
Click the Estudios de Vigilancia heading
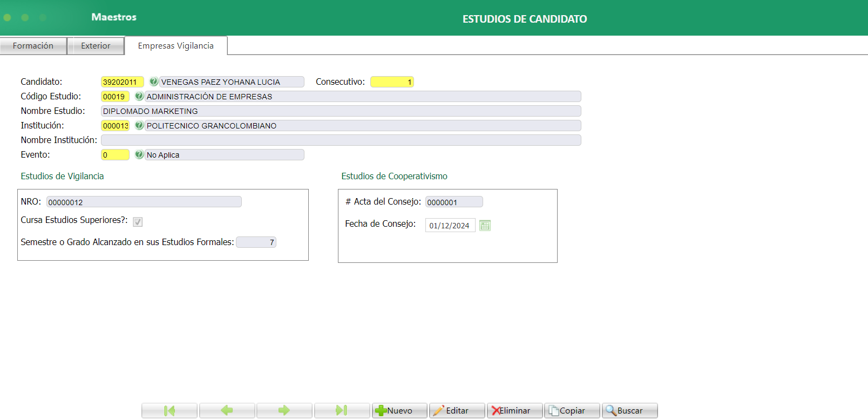[x=62, y=176]
